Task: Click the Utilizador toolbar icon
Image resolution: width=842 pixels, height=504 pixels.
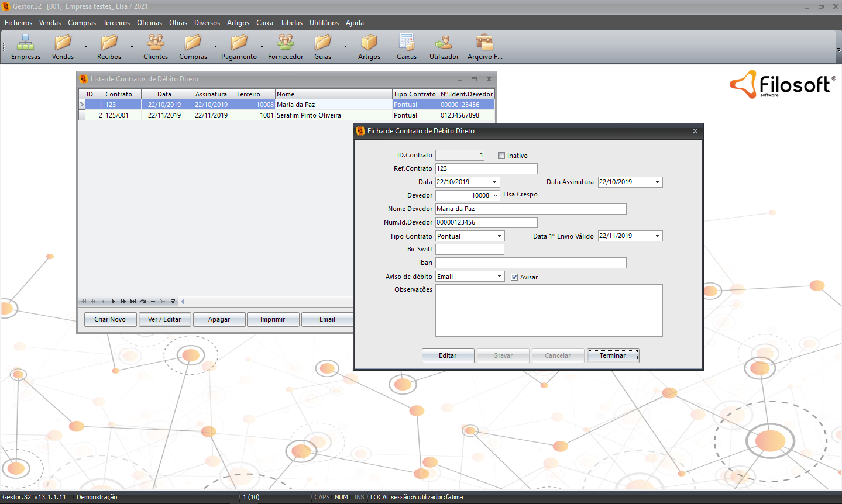Action: point(444,43)
